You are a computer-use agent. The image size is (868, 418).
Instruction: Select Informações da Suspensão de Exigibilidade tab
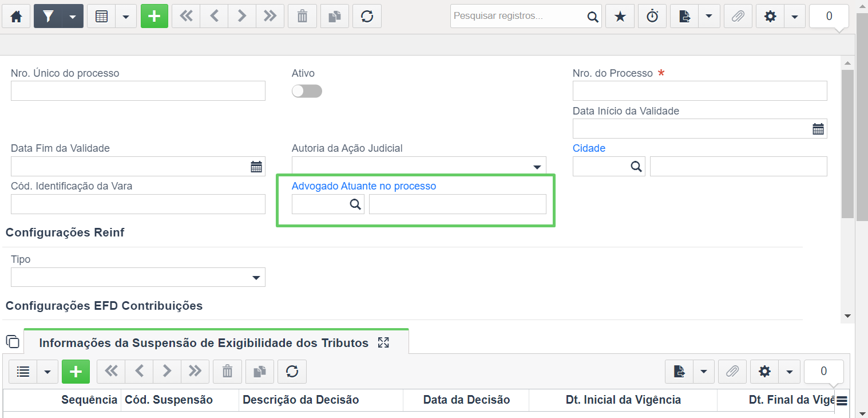(204, 343)
